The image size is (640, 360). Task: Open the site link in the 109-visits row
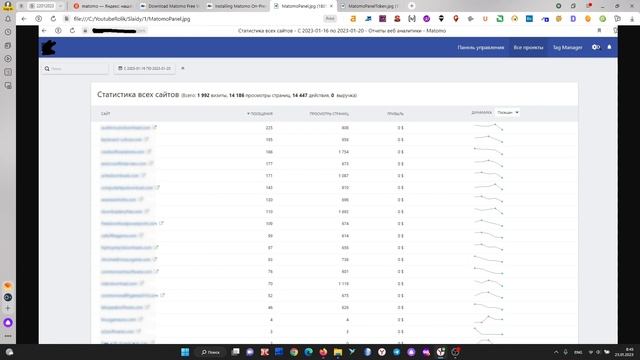129,224
